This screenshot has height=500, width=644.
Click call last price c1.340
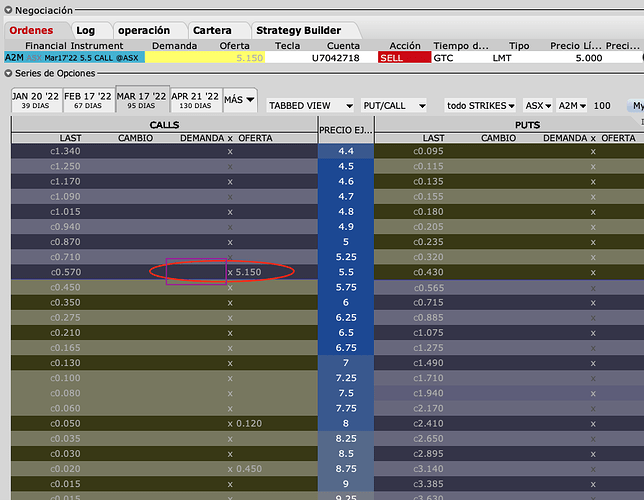click(65, 151)
